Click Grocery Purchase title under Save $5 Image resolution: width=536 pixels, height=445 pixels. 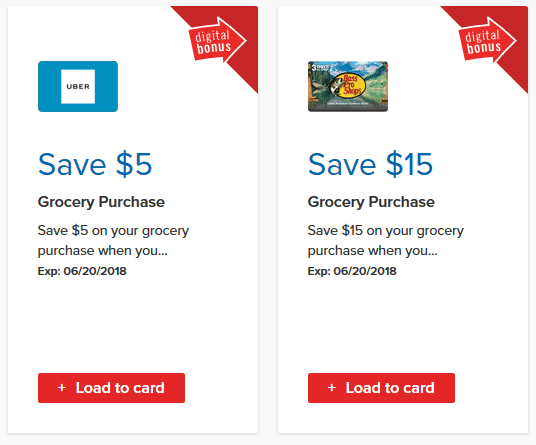[x=101, y=202]
